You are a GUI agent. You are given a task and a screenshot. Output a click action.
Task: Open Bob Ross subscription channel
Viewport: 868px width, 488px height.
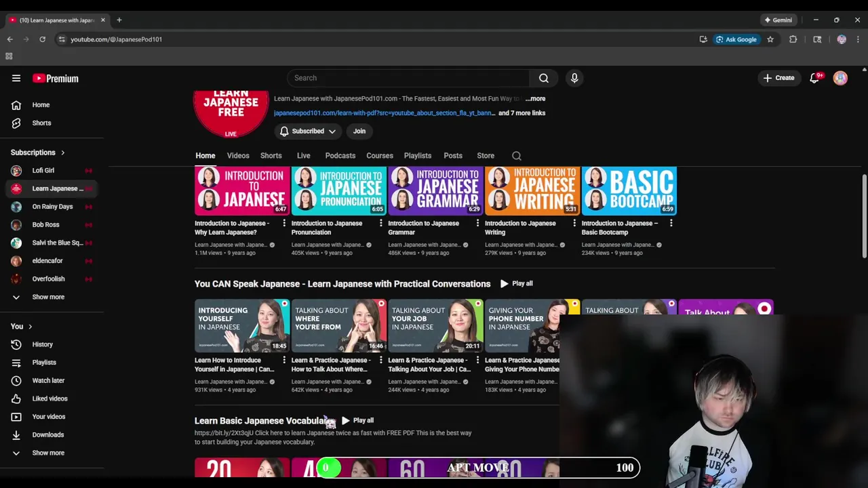(52, 225)
